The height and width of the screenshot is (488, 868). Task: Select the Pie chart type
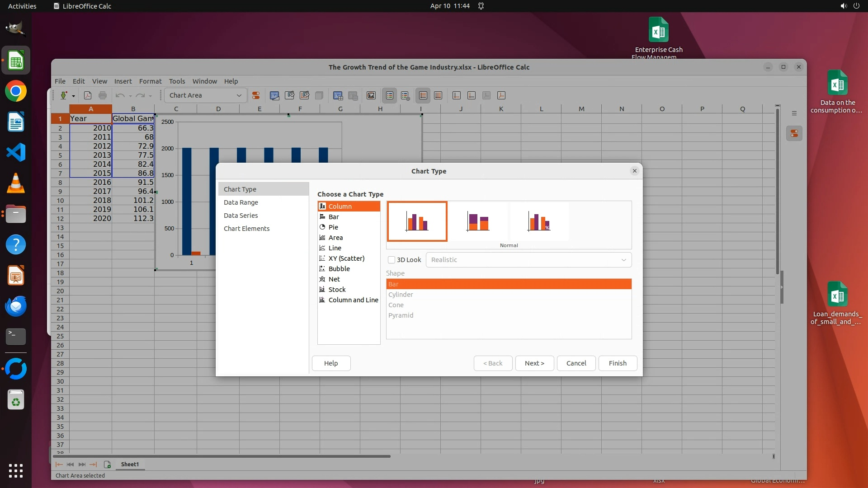coord(333,227)
